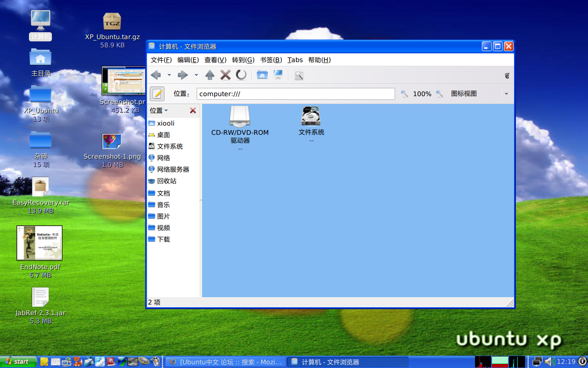588x368 pixels.
Task: Open the 位置 side pane selector
Action: tap(159, 110)
